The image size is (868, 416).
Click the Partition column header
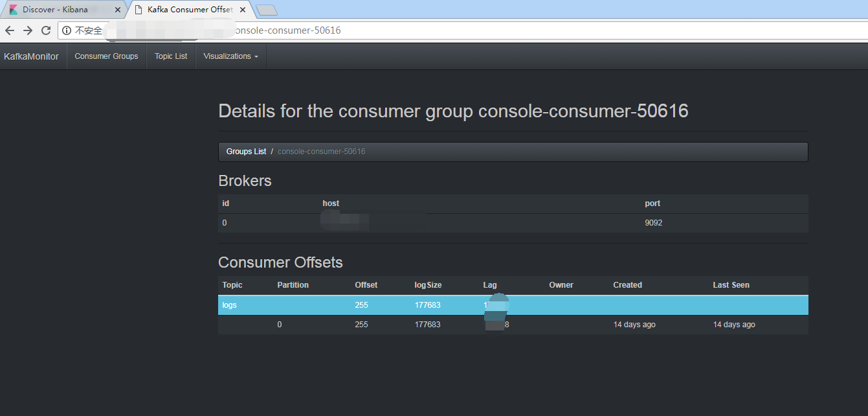(293, 285)
